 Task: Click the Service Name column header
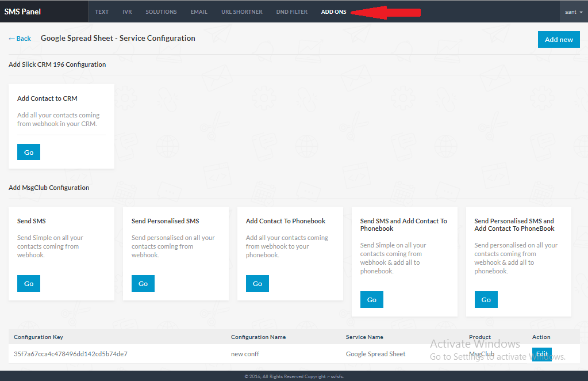(x=364, y=337)
